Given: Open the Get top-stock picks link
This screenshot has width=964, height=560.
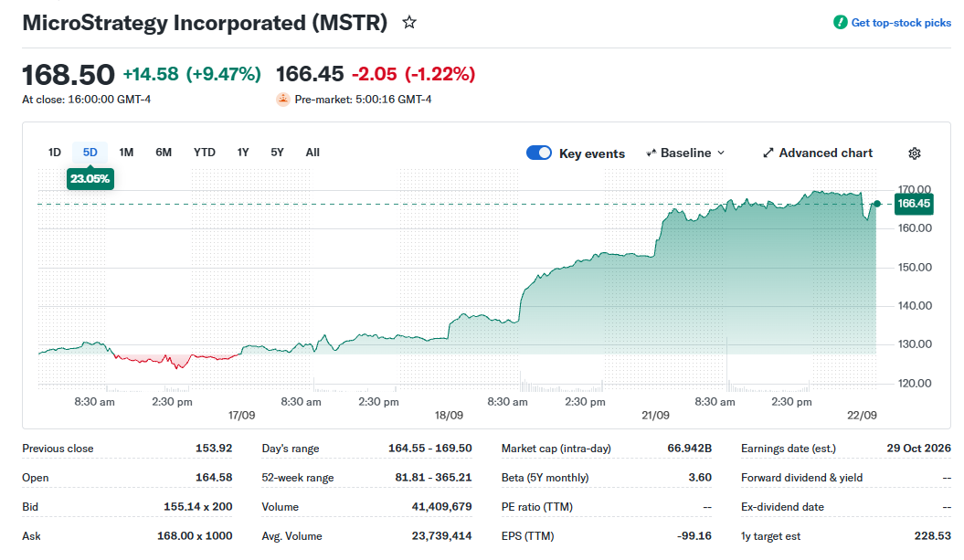Looking at the screenshot, I should coord(901,23).
